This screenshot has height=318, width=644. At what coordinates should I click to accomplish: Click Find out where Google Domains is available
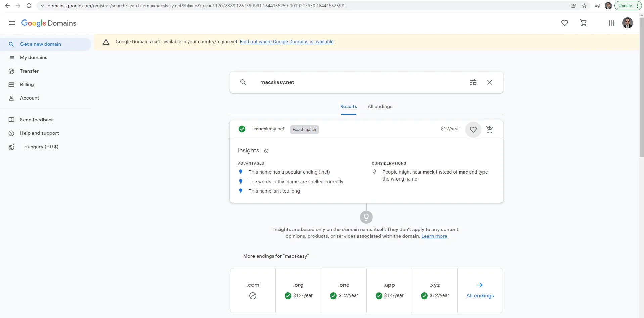tap(287, 42)
